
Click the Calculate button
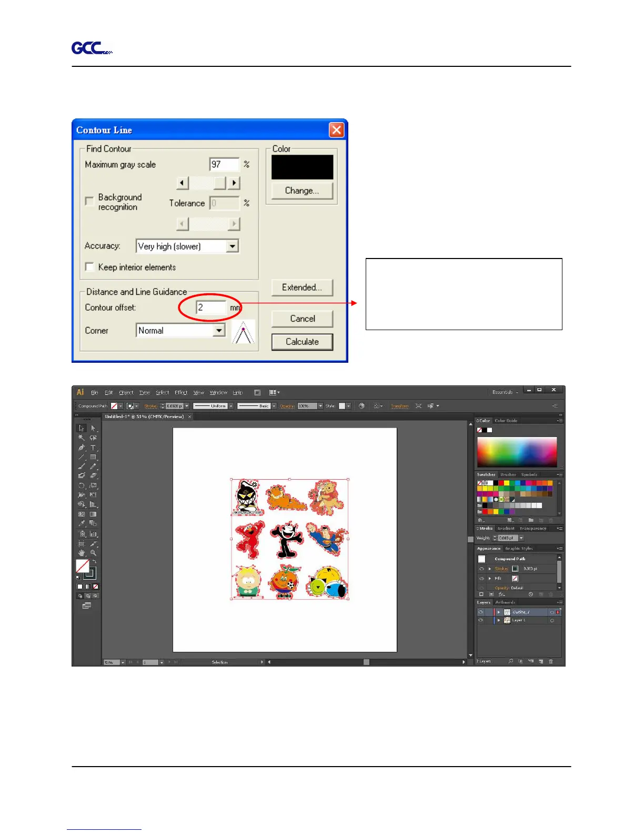(x=303, y=342)
